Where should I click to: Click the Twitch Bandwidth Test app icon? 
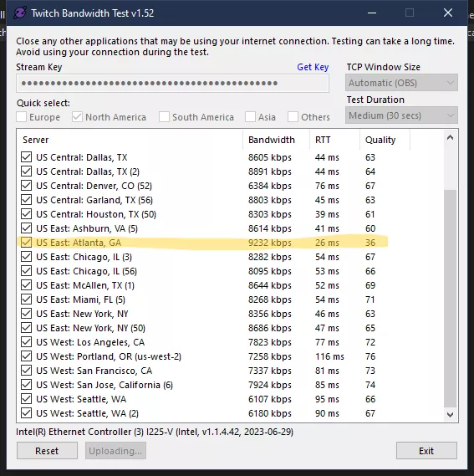point(20,13)
